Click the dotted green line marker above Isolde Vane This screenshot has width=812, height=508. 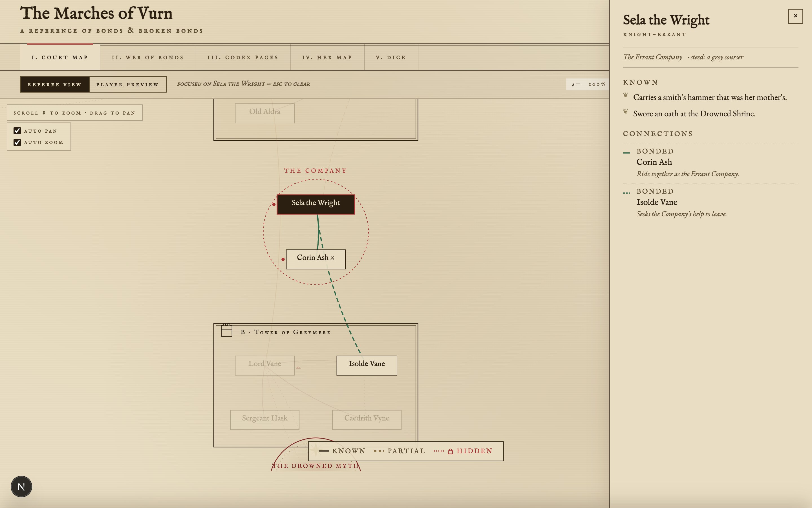point(626,193)
